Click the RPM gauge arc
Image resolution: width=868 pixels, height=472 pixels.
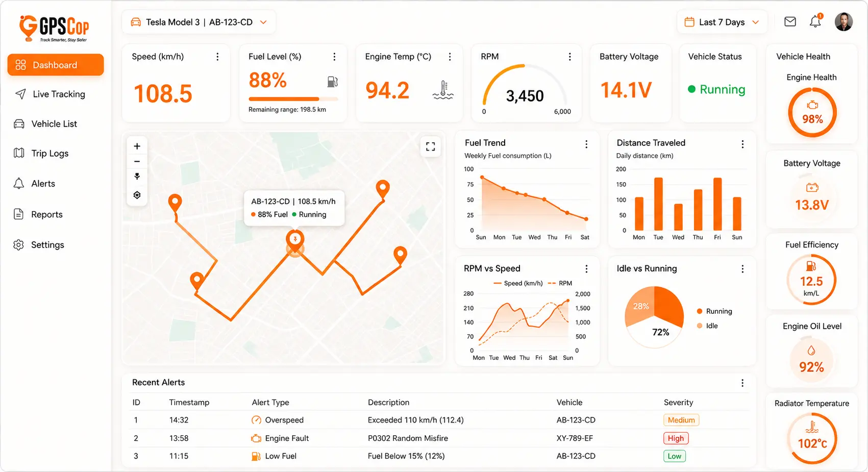[x=525, y=84]
